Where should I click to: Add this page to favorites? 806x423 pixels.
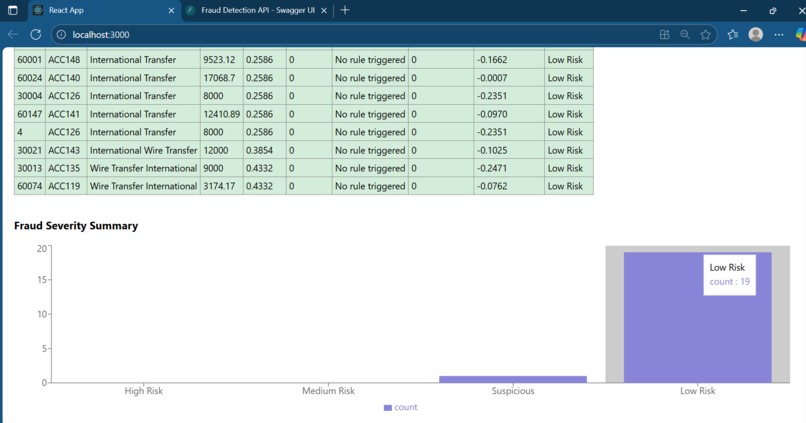(x=705, y=34)
